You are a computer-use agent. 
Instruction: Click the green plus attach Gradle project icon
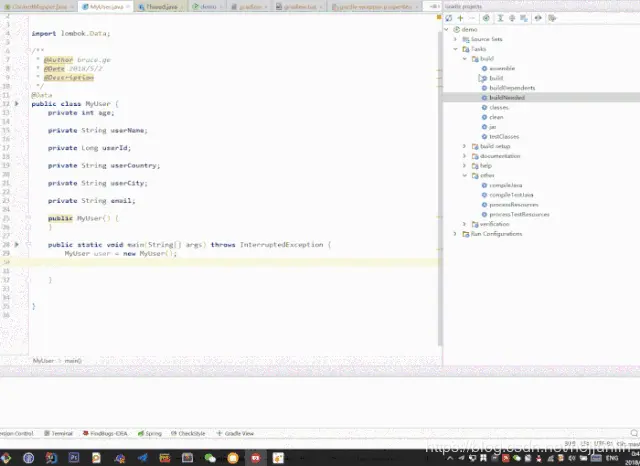coord(460,18)
